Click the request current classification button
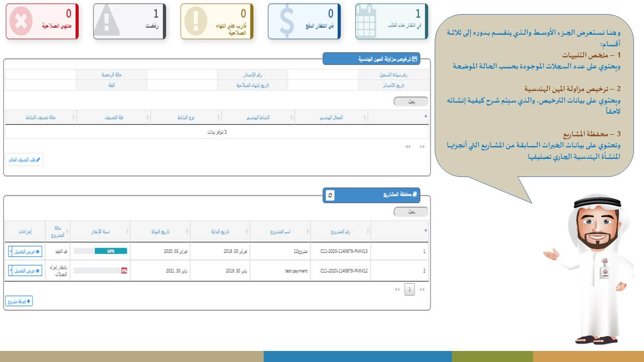This screenshot has height=362, width=644. pos(24,160)
